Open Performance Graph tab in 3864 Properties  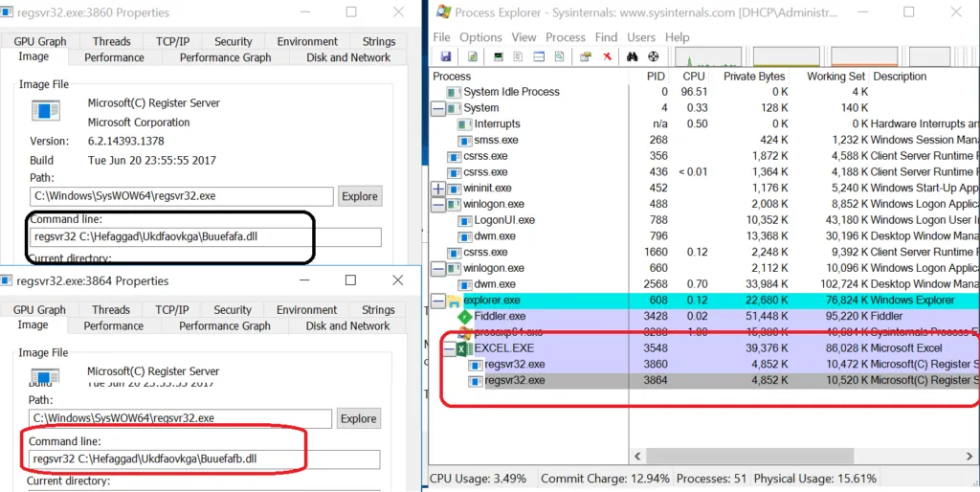click(x=225, y=325)
